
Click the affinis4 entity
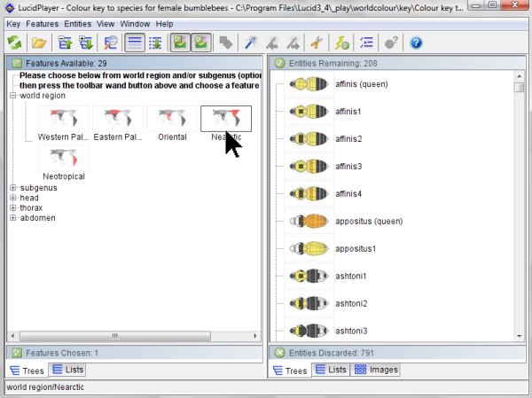tap(348, 194)
